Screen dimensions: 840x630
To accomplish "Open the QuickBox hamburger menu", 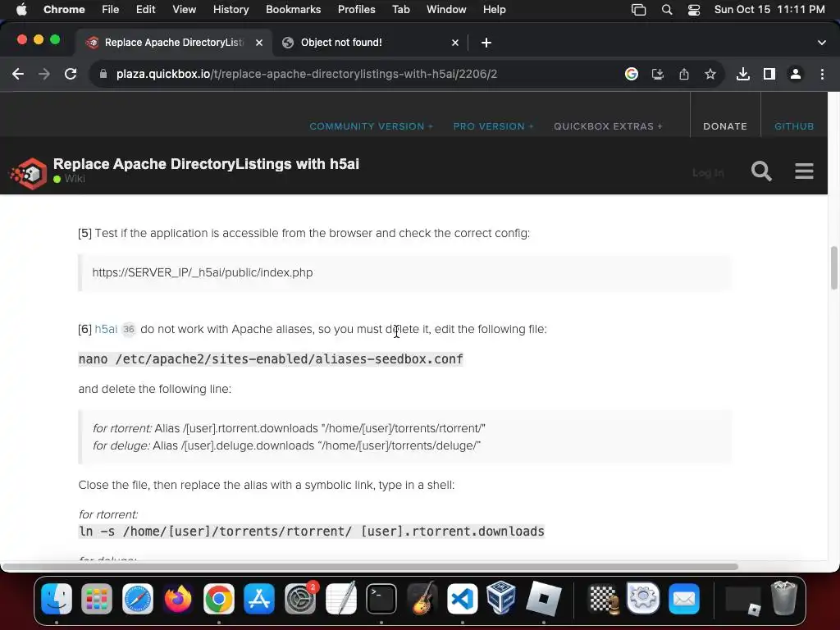I will pyautogui.click(x=804, y=171).
